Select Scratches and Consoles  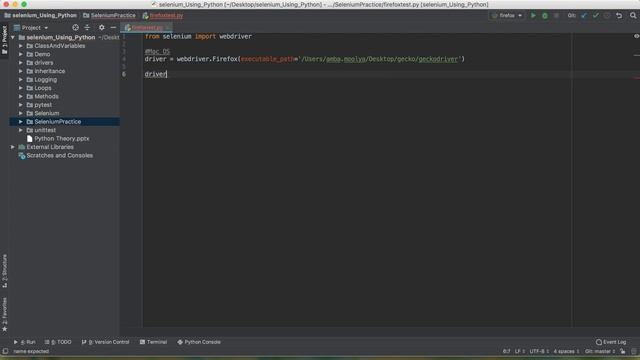pyautogui.click(x=60, y=156)
